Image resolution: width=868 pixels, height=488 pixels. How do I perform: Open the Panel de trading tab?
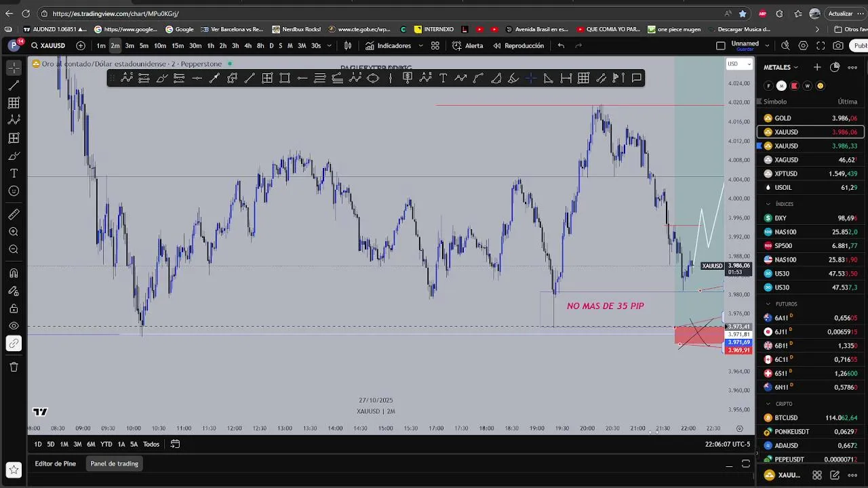click(x=114, y=464)
